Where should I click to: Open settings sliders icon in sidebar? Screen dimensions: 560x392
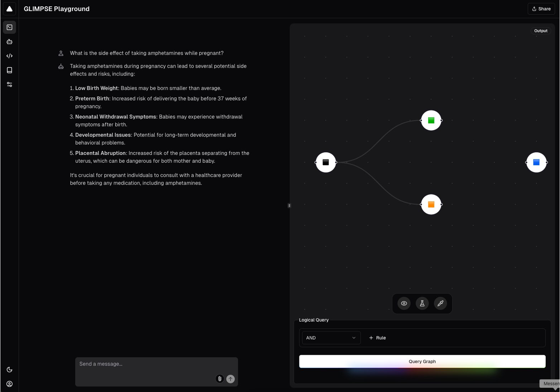pos(9,84)
